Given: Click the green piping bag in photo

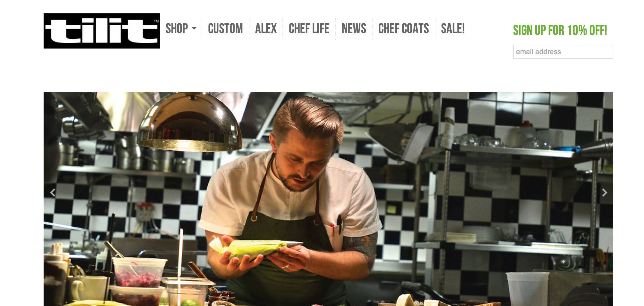Looking at the screenshot, I should click(x=256, y=249).
